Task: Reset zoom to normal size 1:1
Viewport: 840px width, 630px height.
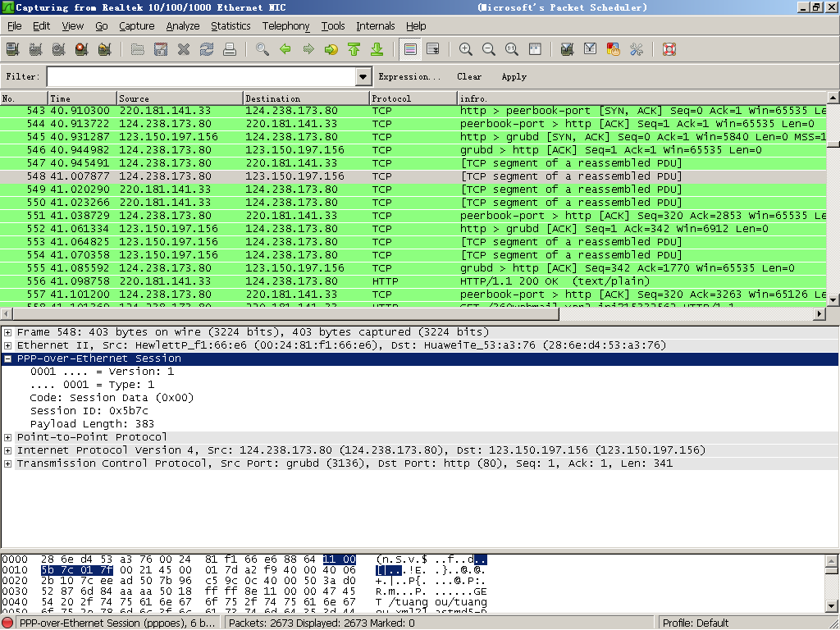Action: coord(512,49)
